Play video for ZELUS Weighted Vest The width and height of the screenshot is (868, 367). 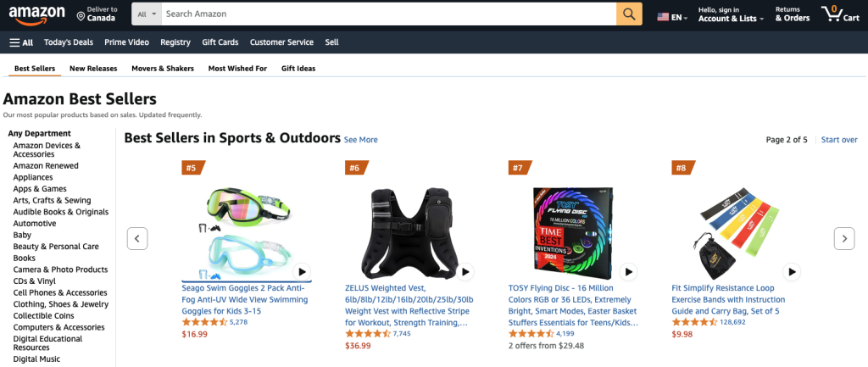coord(465,272)
